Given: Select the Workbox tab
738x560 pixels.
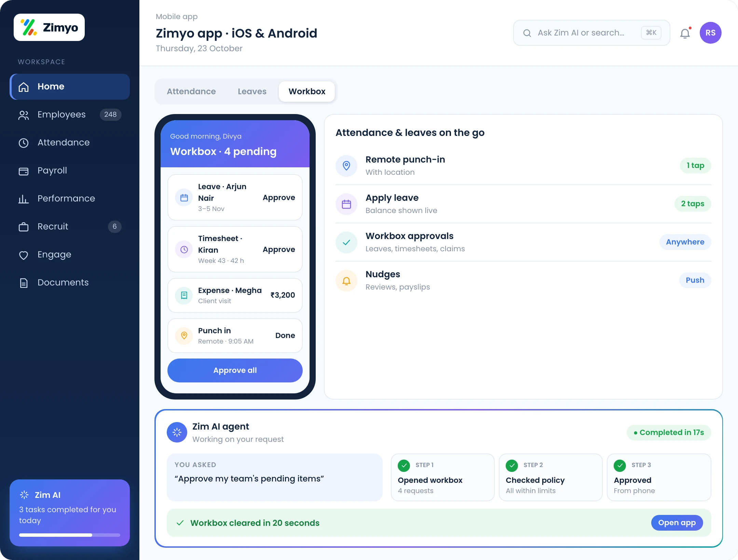Looking at the screenshot, I should pos(307,92).
